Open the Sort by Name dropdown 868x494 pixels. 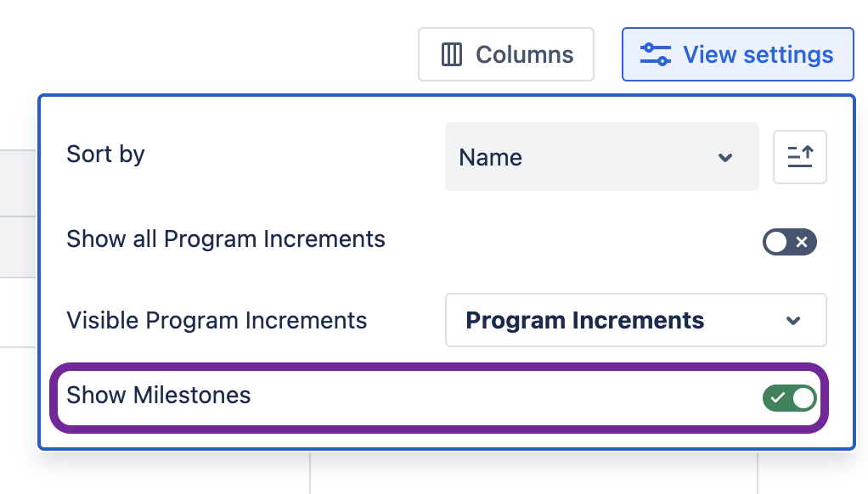coord(601,157)
